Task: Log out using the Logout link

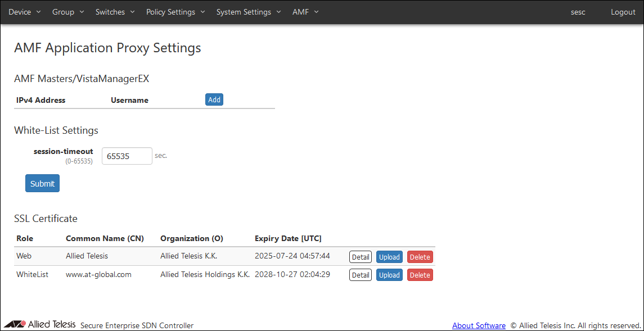Action: [x=623, y=12]
